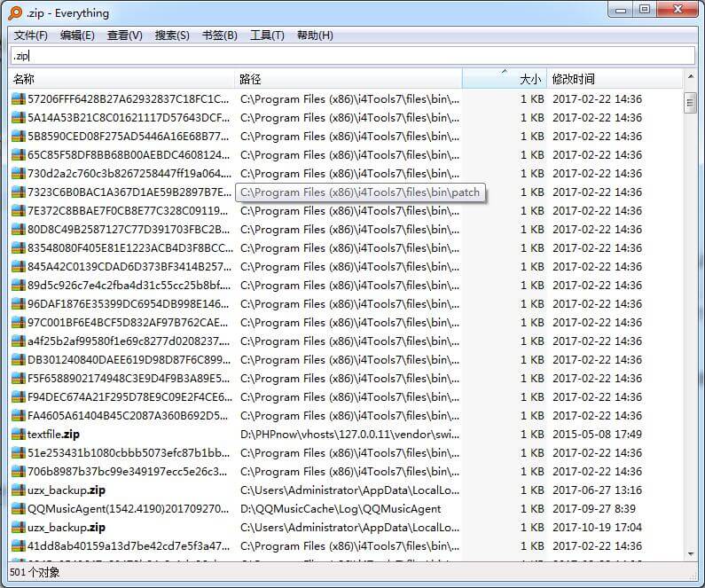
Task: Click the vertical scrollbar thumb
Action: point(690,103)
